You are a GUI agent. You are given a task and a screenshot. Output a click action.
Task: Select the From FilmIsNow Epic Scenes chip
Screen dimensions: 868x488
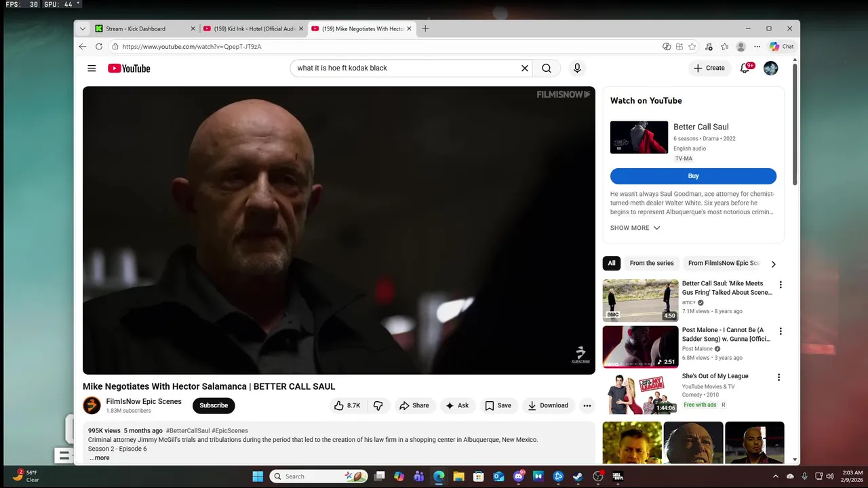(x=724, y=263)
